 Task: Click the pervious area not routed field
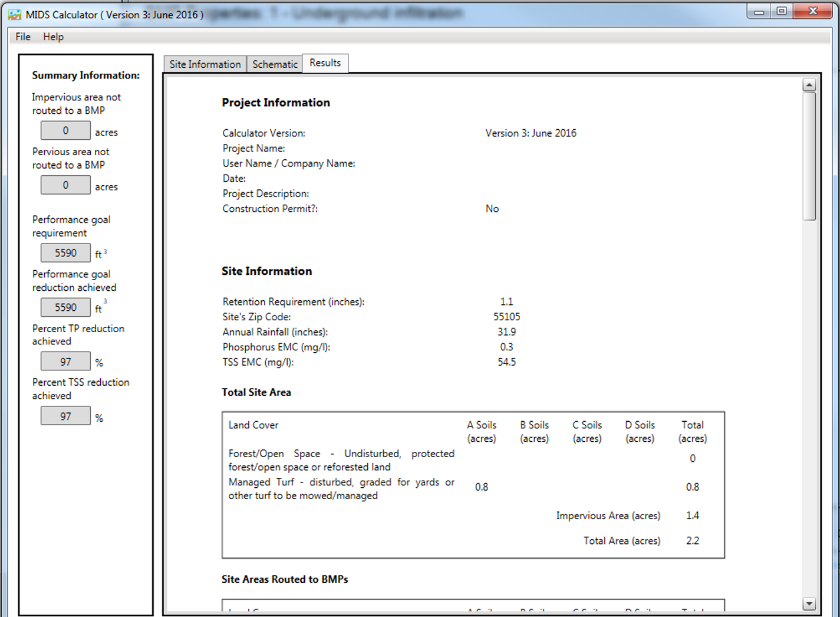point(65,185)
